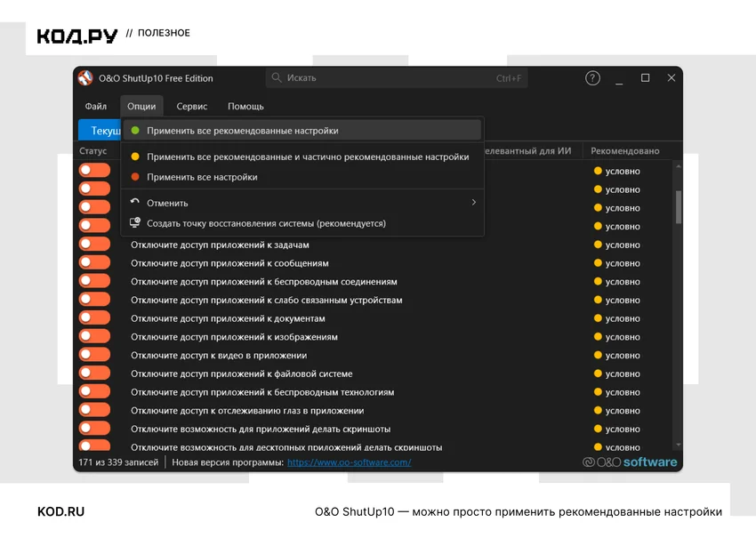756x538 pixels.
Task: Click the vertical scrollbar thumb
Action: (679, 207)
